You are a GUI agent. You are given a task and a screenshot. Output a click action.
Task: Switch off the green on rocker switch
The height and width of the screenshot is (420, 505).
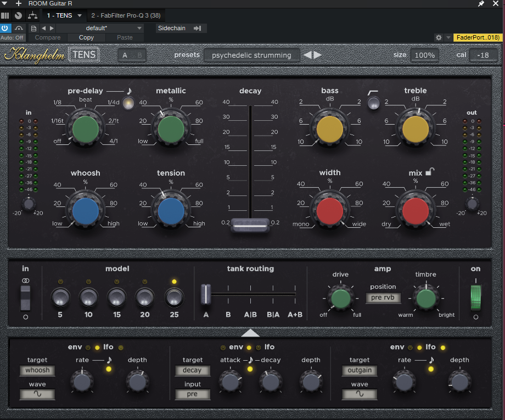click(475, 297)
